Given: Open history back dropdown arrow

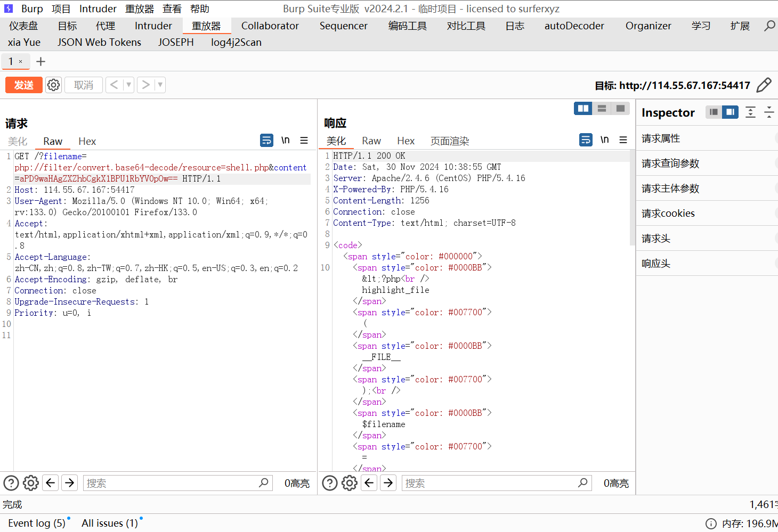Looking at the screenshot, I should (x=128, y=85).
